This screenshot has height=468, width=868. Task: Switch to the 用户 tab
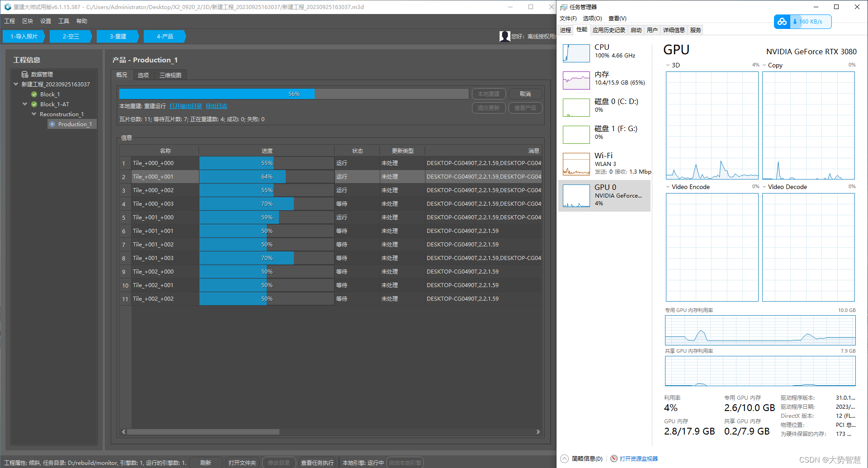coord(652,30)
